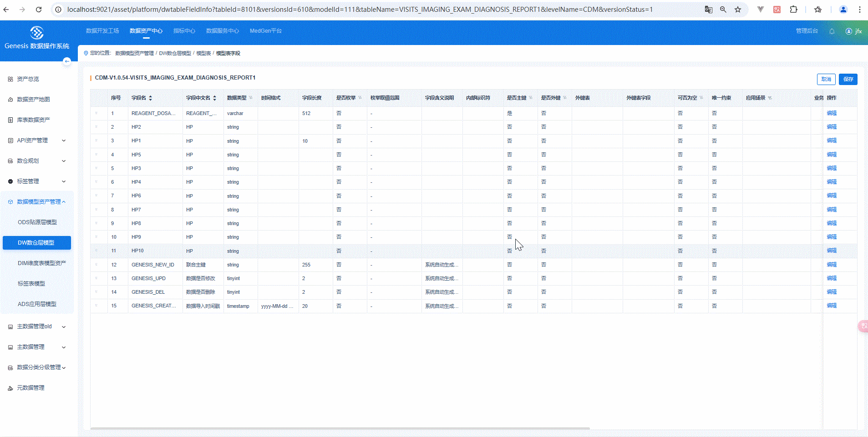Open Chrome three-dot menu
868x437 pixels.
coord(859,10)
